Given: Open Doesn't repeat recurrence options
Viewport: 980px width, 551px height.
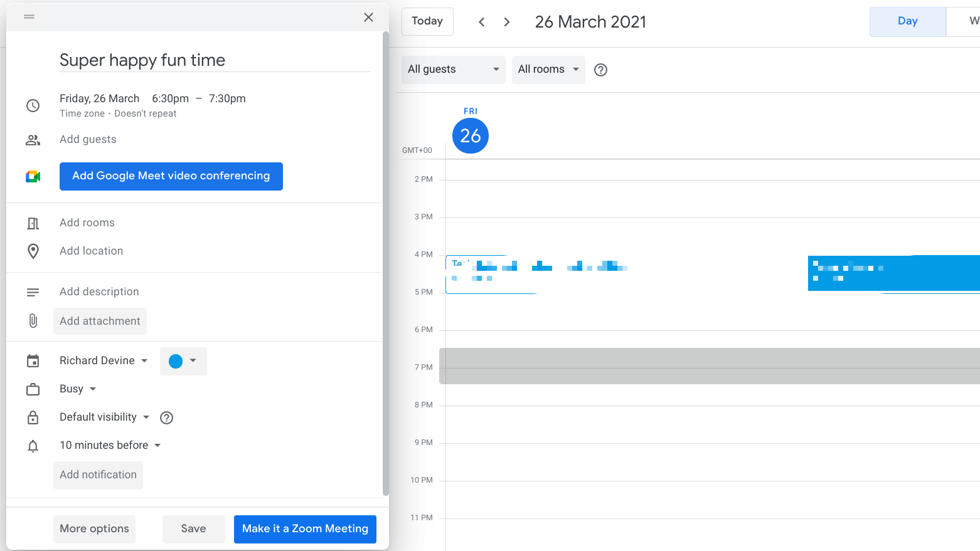Looking at the screenshot, I should click(146, 113).
